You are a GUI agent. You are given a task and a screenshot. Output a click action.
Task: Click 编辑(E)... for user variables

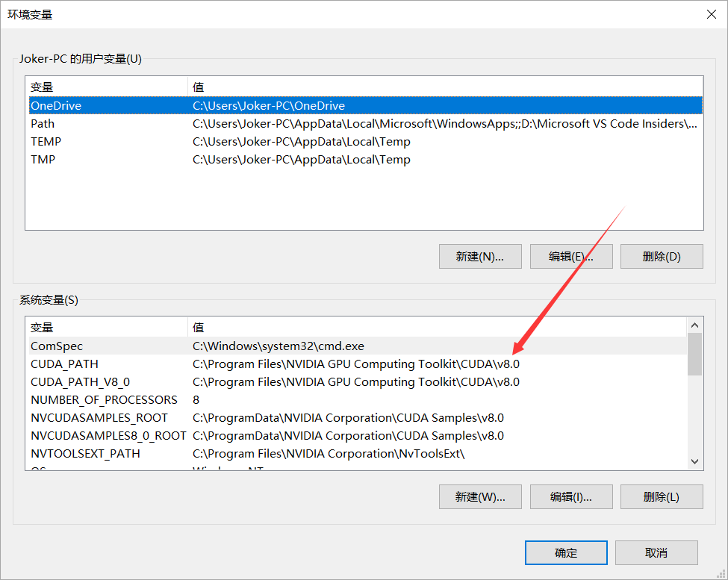click(x=571, y=257)
